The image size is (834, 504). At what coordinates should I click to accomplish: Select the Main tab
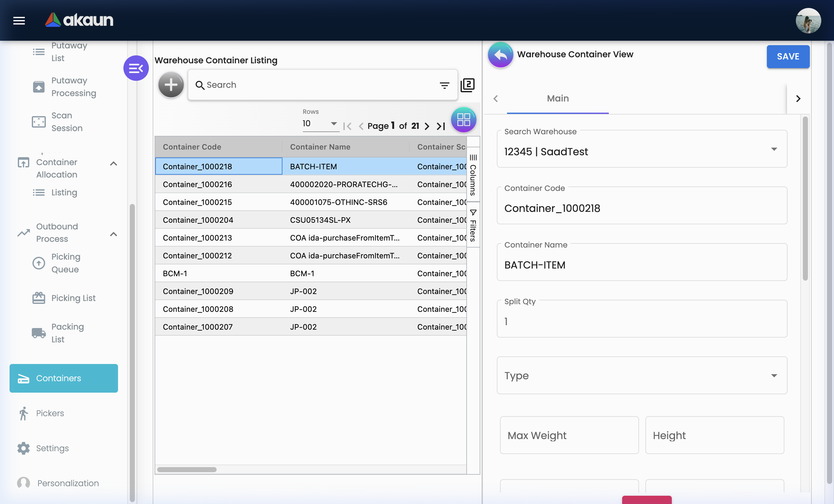pyautogui.click(x=558, y=99)
